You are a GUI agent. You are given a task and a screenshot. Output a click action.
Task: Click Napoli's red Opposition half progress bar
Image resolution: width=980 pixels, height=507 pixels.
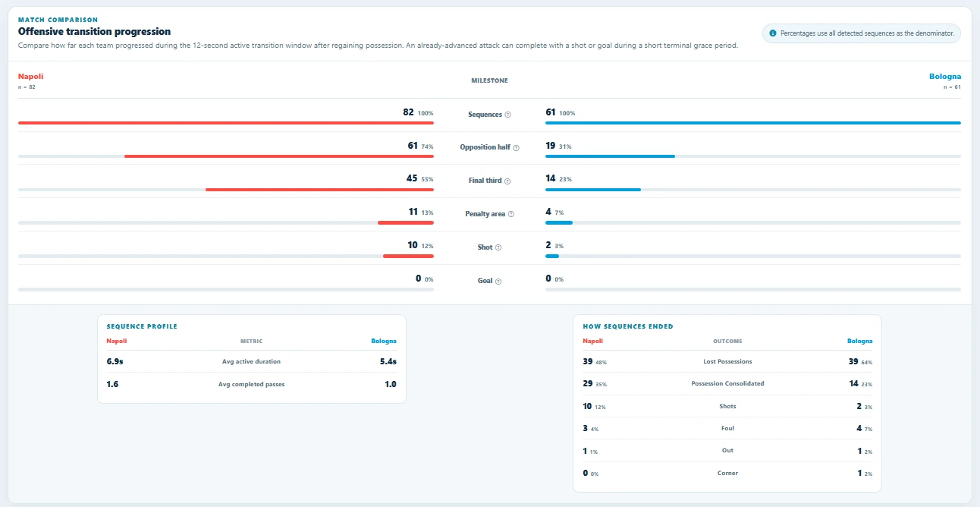point(279,156)
